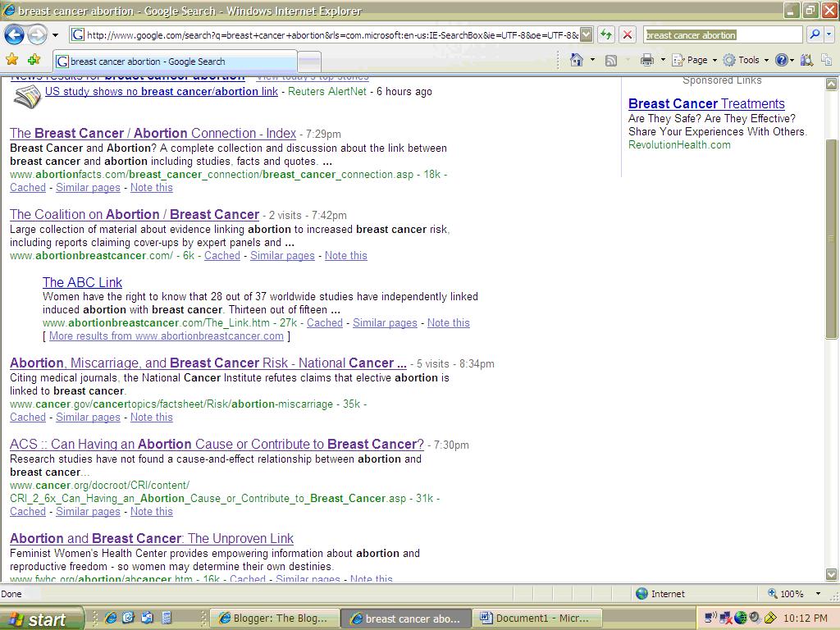
Task: Click the tray icon with red X
Action: click(x=726, y=619)
